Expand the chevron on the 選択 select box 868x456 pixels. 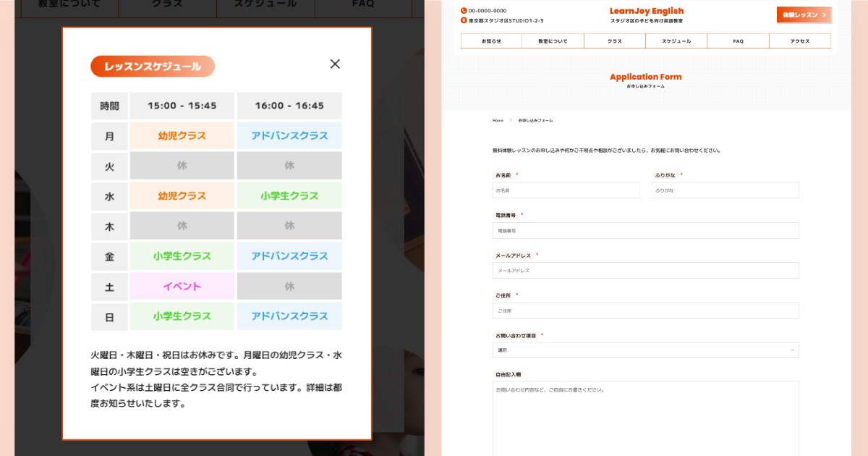pyautogui.click(x=792, y=350)
